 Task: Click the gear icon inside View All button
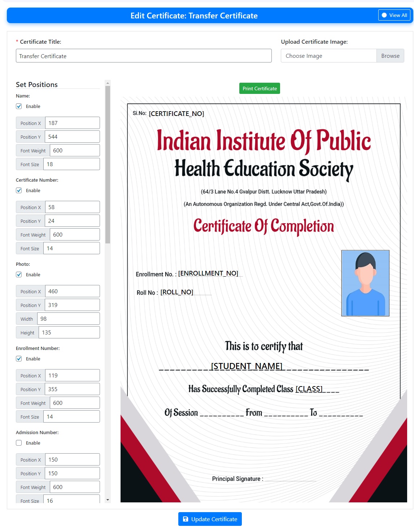coord(384,15)
